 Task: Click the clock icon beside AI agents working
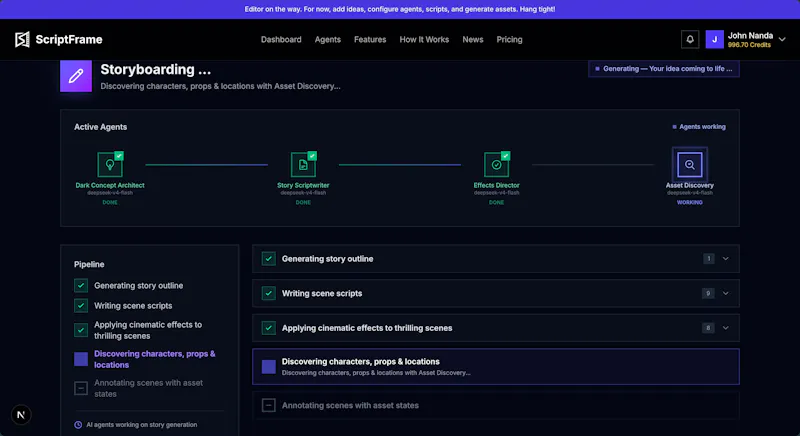(x=78, y=425)
